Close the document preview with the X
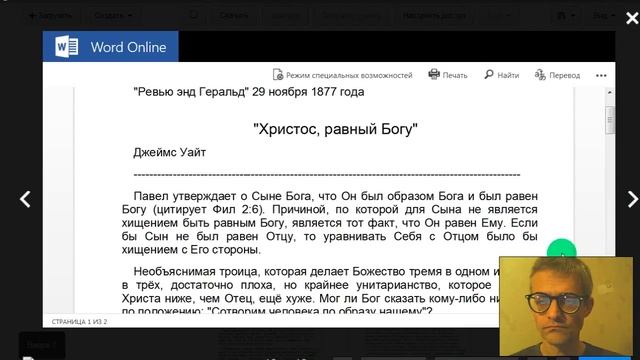Screen dimensions: 640x360 coord(632,18)
